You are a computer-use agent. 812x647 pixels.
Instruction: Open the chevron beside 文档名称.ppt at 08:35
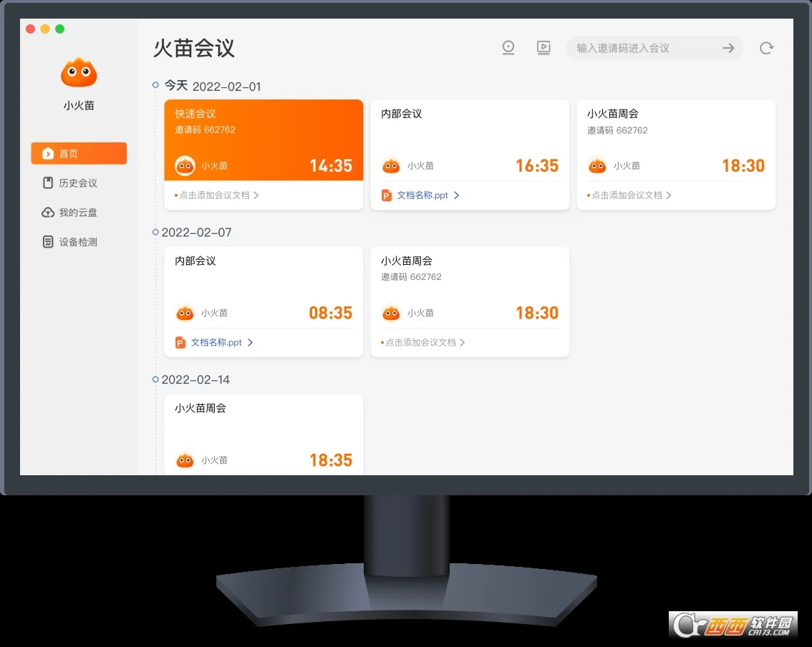tap(251, 342)
